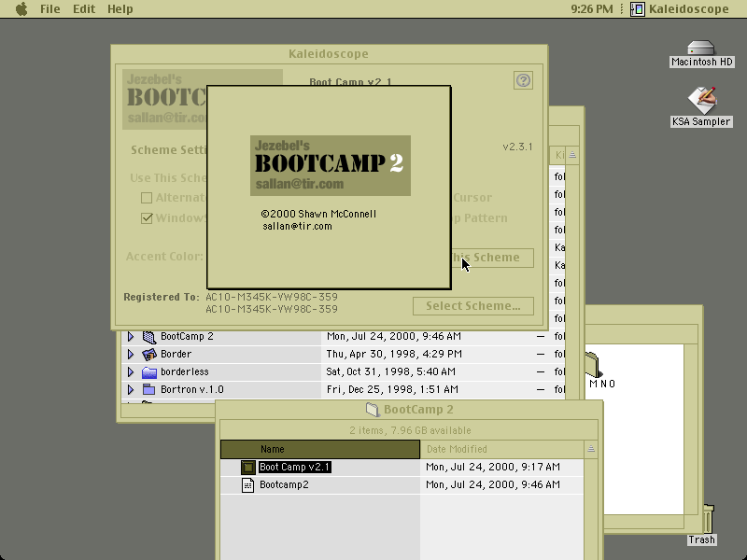Expand the borderless folder row

[131, 371]
